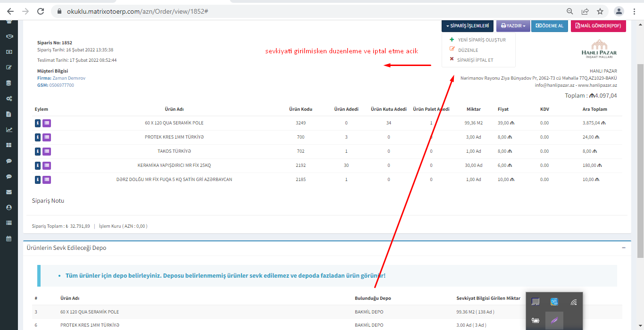Open the SİPARİŞ İŞLEMLERİ dropdown
The image size is (644, 330).
click(468, 26)
